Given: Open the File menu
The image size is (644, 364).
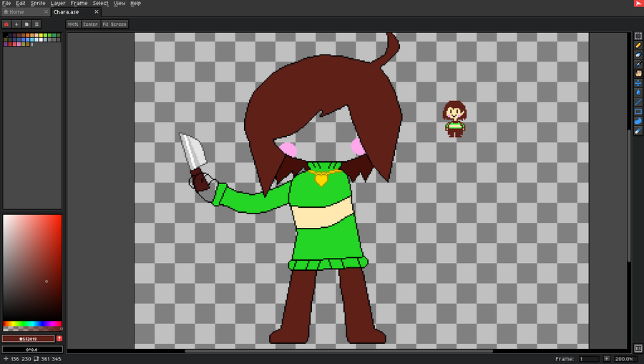Looking at the screenshot, I should tap(6, 4).
